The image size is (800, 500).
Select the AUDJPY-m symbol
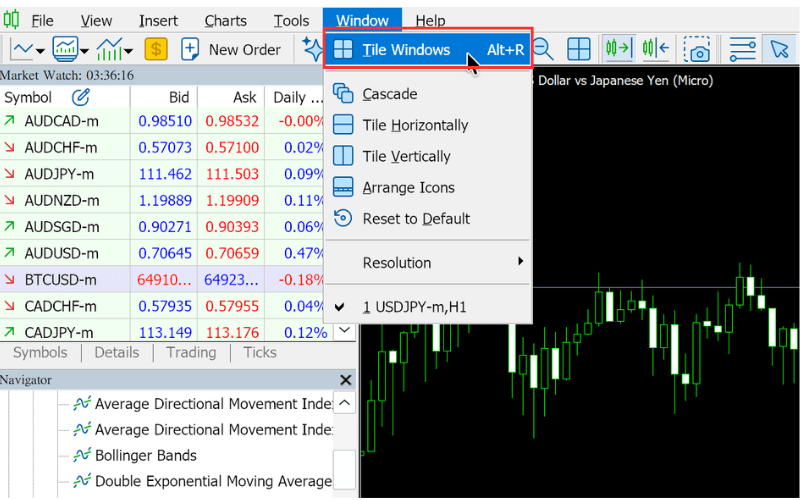(59, 174)
